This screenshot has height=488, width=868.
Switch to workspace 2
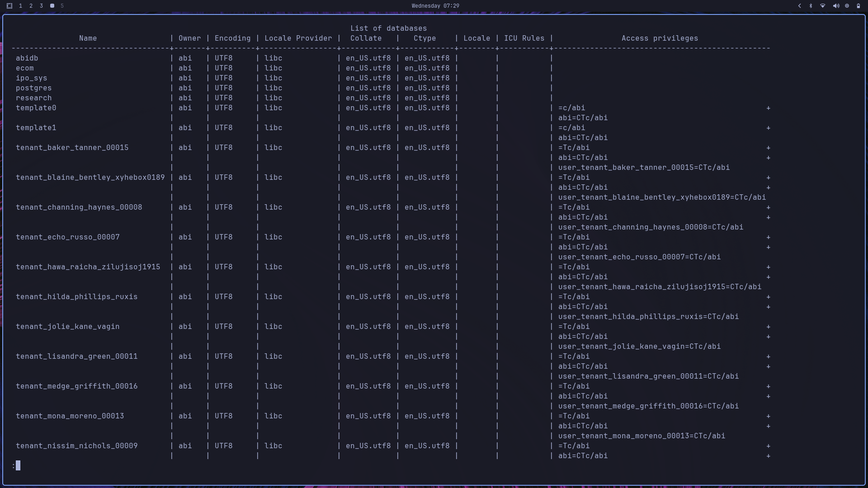coord(31,6)
